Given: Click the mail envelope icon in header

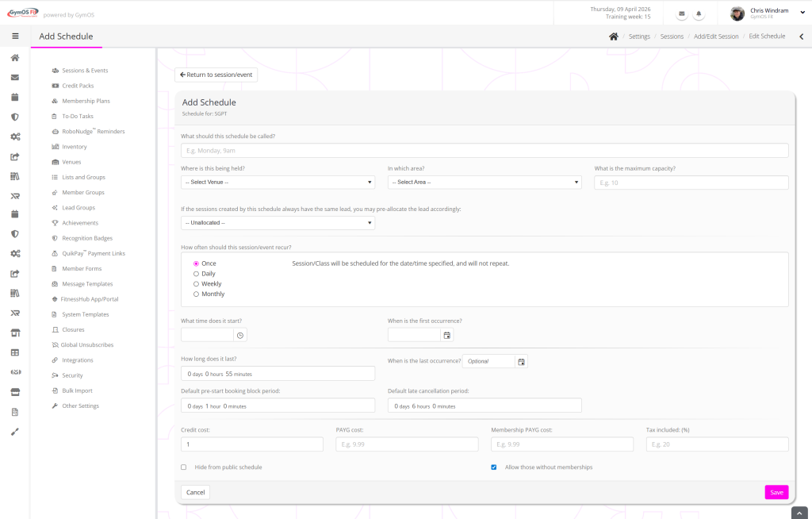Looking at the screenshot, I should coord(682,14).
